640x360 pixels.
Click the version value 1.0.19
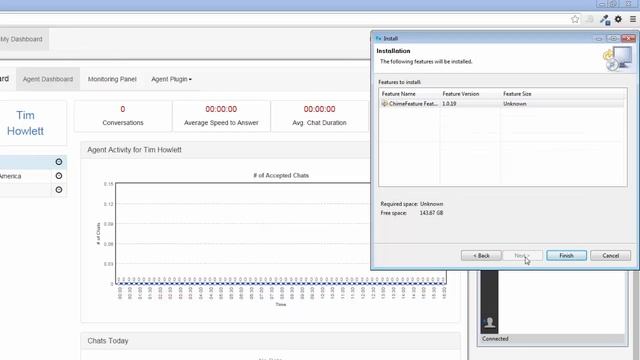449,104
